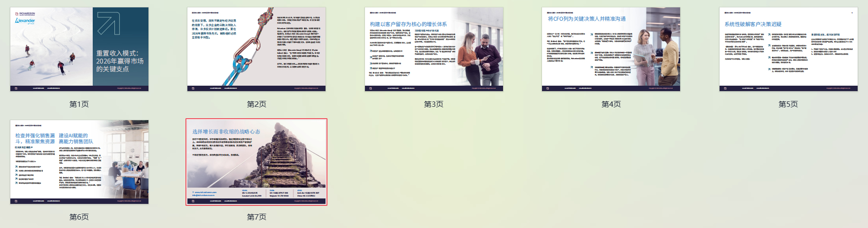This screenshot has height=228, width=868.
Task: Click the 第3页 label
Action: coord(434,104)
